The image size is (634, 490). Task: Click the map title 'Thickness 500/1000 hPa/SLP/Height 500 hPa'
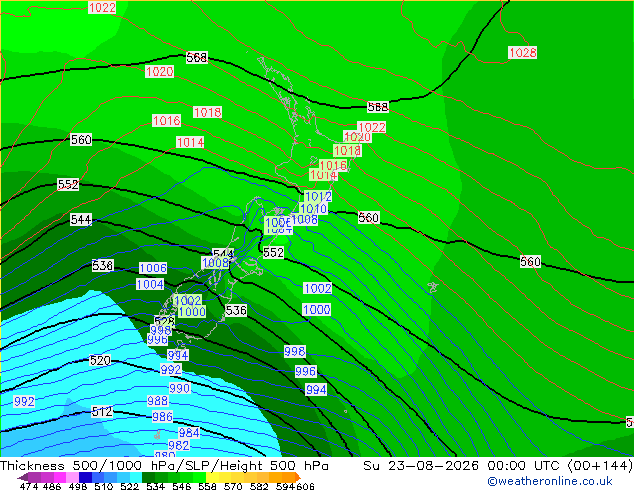pos(164,466)
